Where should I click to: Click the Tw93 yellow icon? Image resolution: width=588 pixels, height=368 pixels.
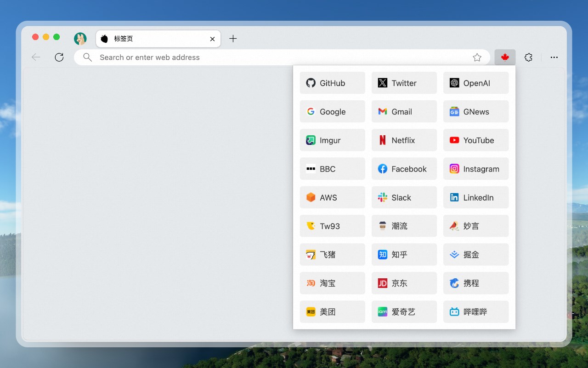click(311, 226)
